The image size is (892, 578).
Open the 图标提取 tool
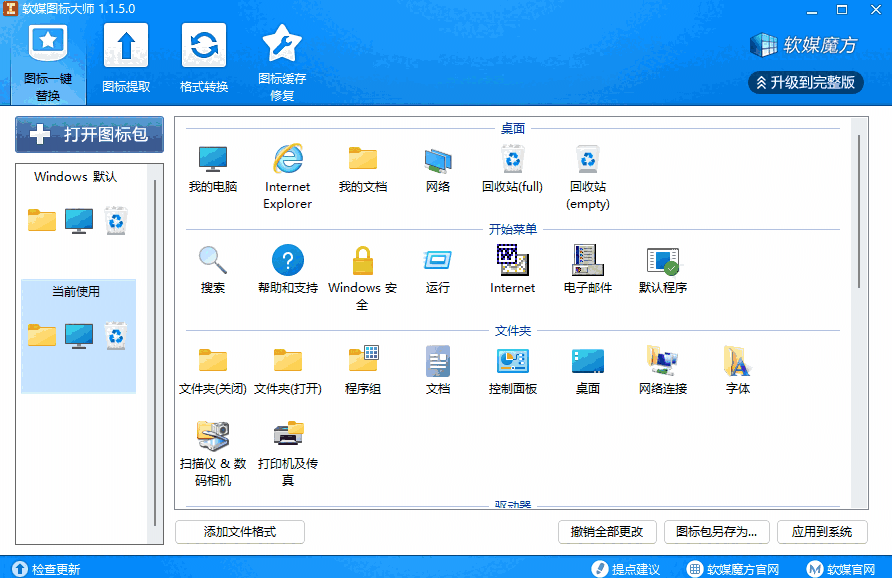124,55
